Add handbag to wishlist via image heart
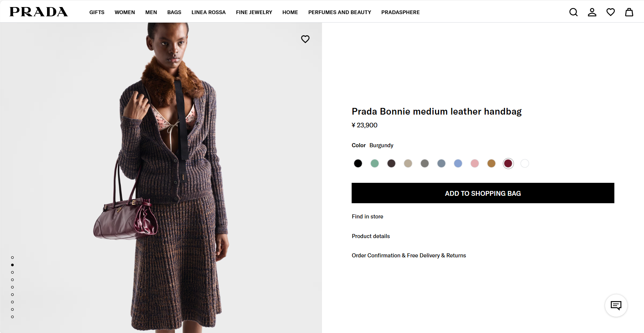Viewport: 644px width, 333px height. coord(305,39)
